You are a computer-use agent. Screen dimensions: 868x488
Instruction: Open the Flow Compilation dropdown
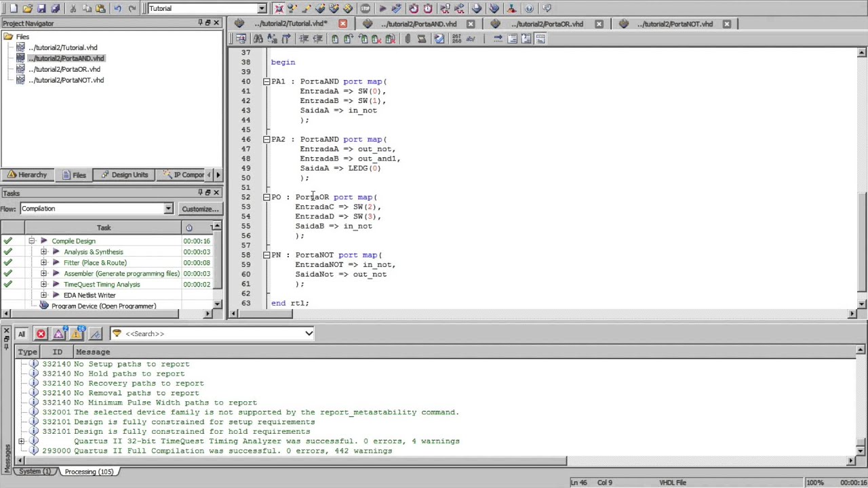(x=168, y=209)
